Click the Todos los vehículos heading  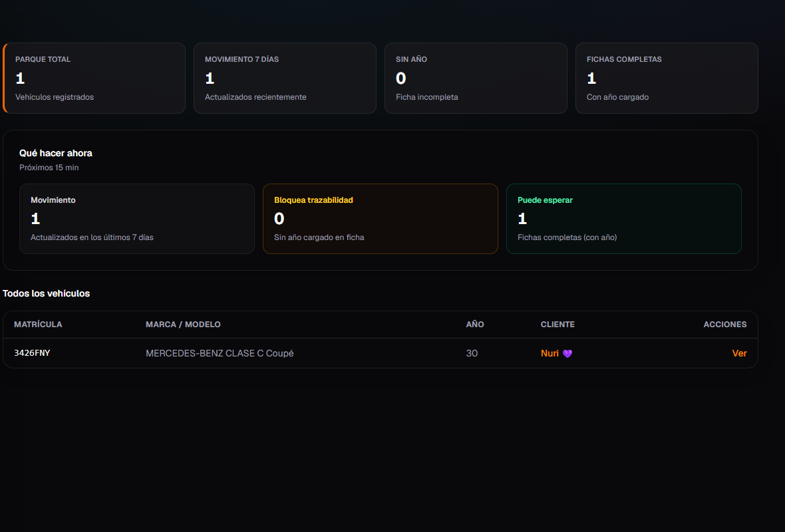46,294
